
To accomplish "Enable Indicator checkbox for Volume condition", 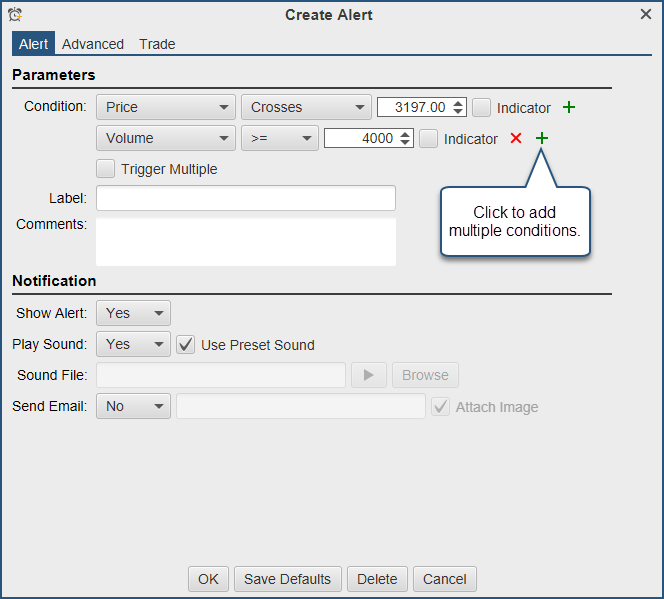I will click(x=429, y=139).
